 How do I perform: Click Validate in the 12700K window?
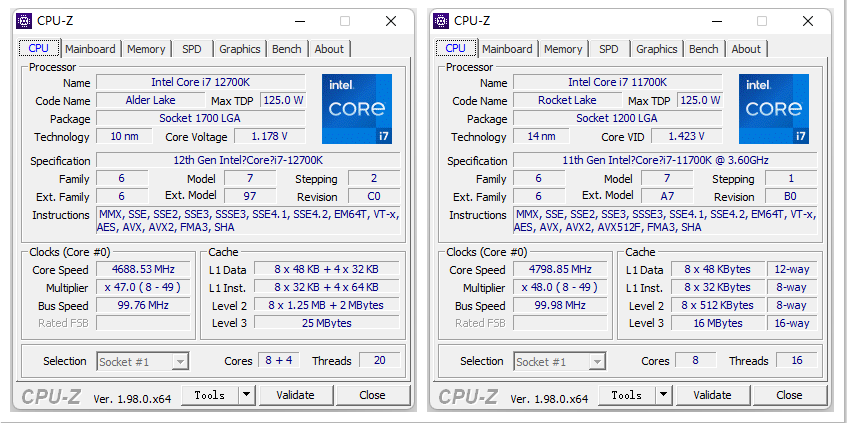click(x=295, y=395)
